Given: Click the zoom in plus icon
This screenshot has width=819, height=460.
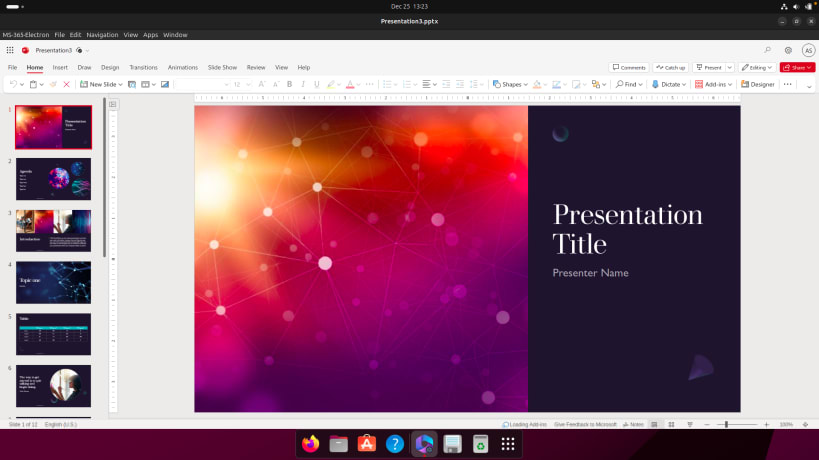Looking at the screenshot, I should [x=767, y=424].
